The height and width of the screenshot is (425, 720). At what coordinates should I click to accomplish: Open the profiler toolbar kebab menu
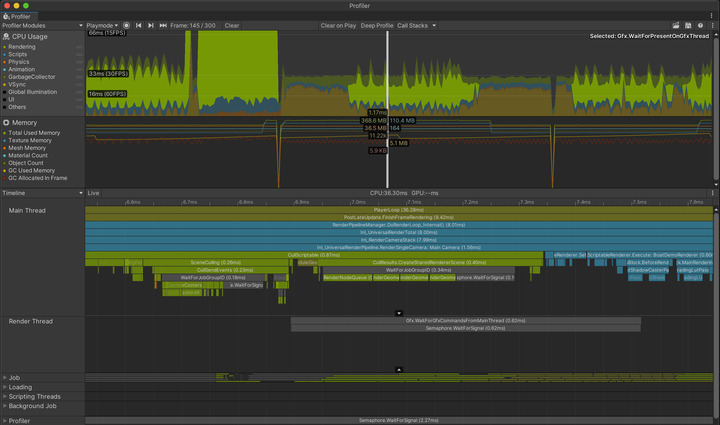click(x=712, y=25)
